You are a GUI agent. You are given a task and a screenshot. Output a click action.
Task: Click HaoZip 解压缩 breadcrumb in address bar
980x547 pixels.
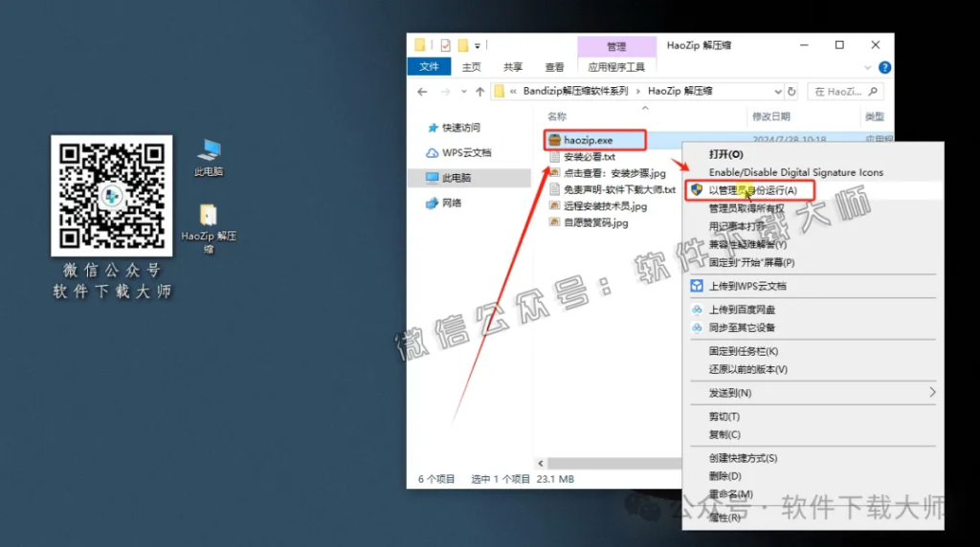(680, 91)
